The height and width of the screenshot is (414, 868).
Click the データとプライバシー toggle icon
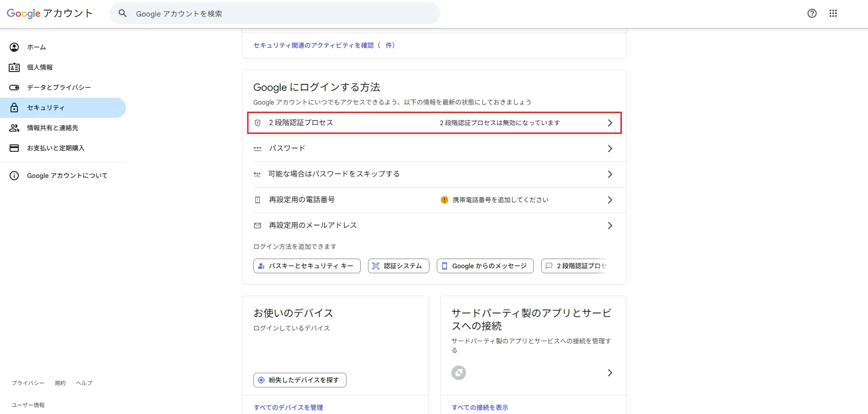click(14, 88)
